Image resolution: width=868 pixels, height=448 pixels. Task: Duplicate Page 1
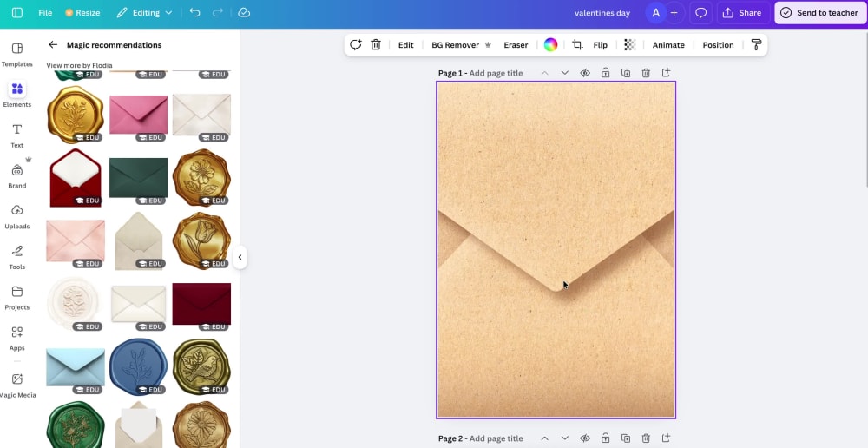pyautogui.click(x=626, y=73)
